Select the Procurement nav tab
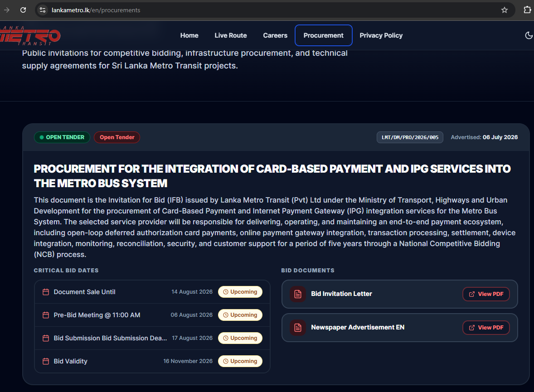 click(324, 35)
